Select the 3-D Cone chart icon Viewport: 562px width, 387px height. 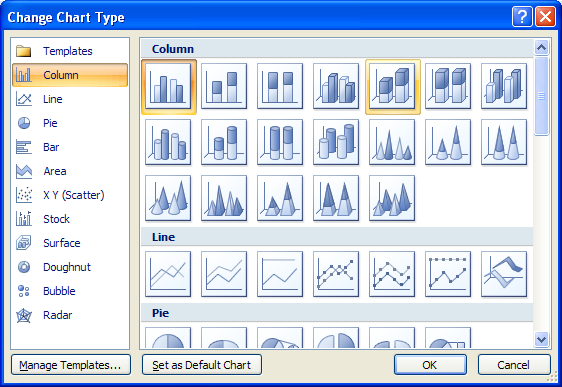click(x=168, y=198)
